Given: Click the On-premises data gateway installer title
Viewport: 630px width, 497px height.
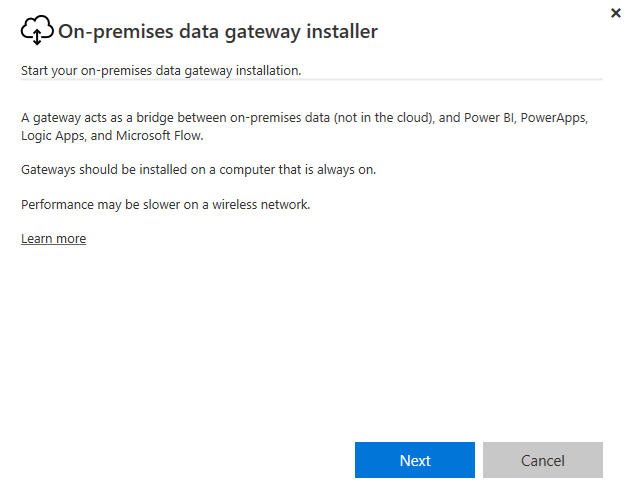Looking at the screenshot, I should click(x=218, y=31).
